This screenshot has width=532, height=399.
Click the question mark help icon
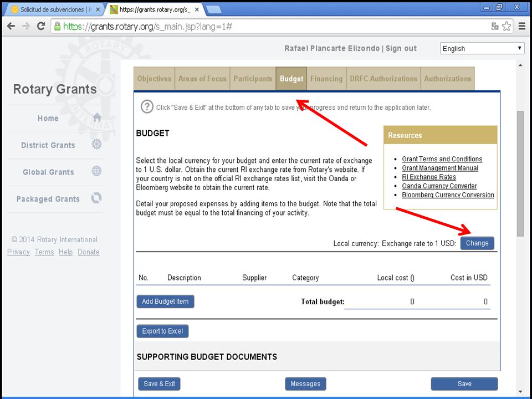147,107
